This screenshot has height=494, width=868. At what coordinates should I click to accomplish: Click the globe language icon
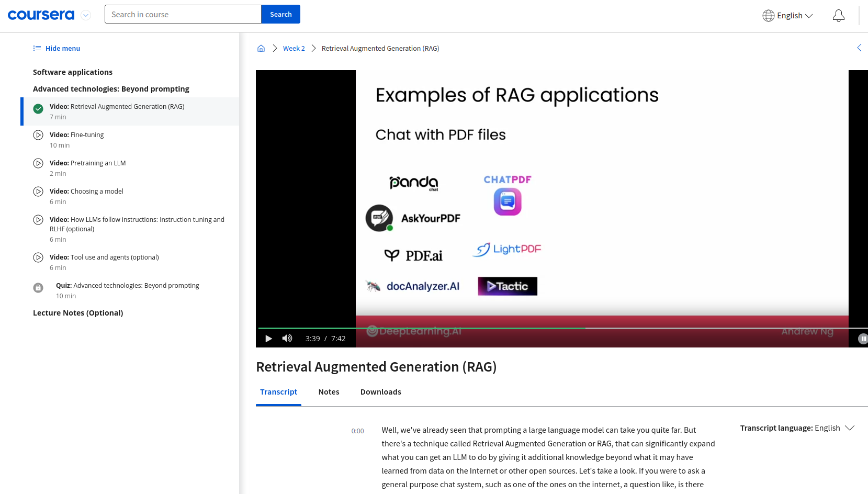click(768, 16)
